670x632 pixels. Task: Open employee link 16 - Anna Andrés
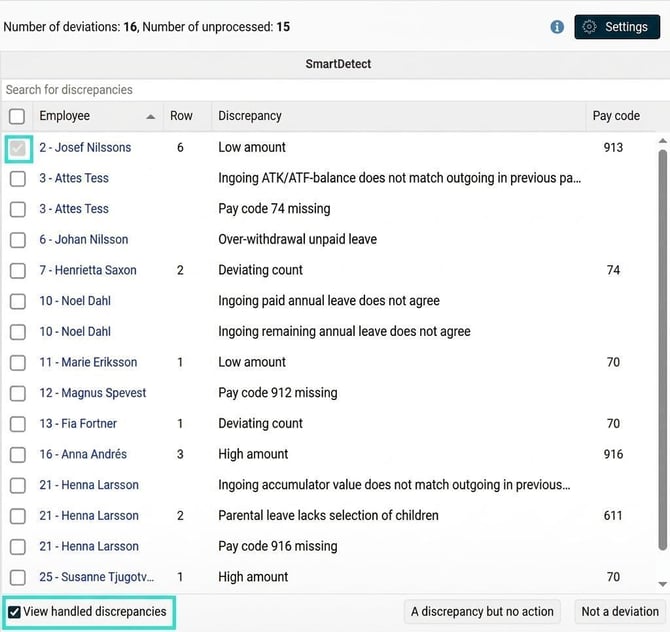tap(83, 454)
